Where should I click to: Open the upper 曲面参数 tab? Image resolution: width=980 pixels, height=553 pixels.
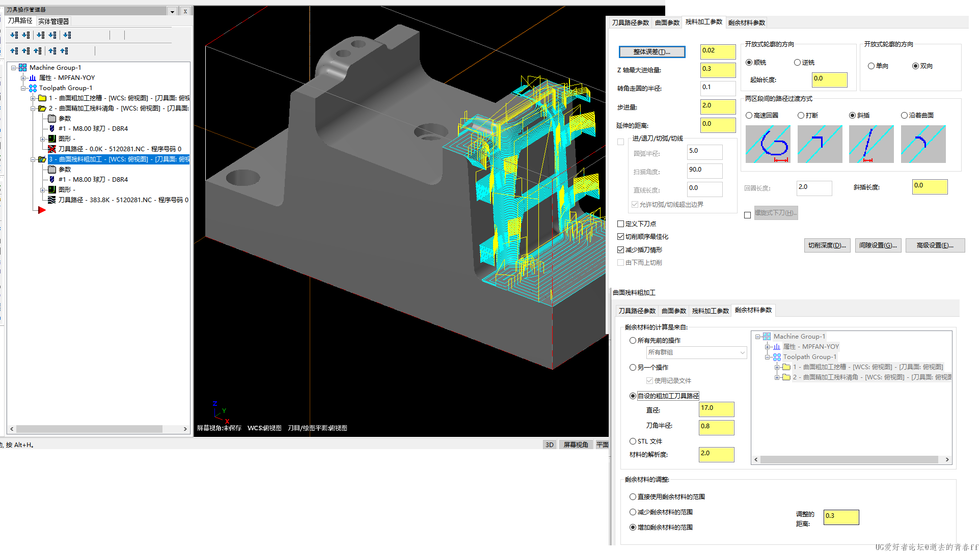667,23
